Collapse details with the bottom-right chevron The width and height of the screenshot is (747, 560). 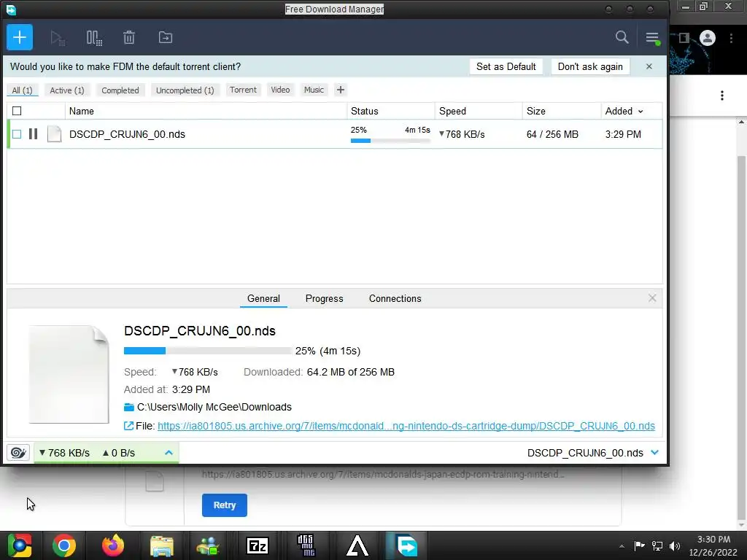click(x=655, y=452)
